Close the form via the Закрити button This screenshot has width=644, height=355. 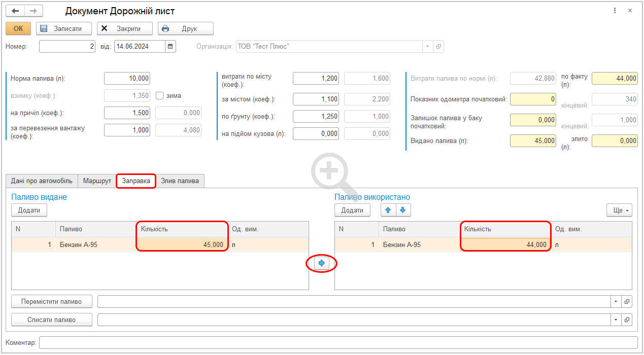(x=125, y=28)
